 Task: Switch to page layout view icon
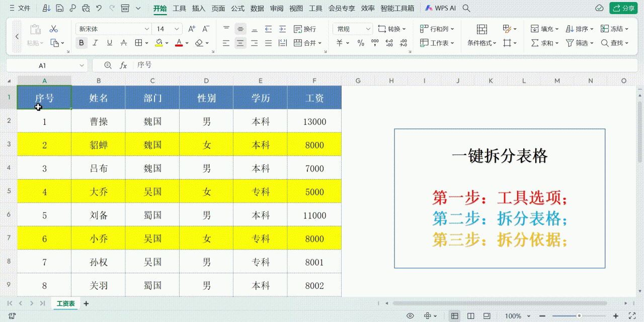pos(471,316)
